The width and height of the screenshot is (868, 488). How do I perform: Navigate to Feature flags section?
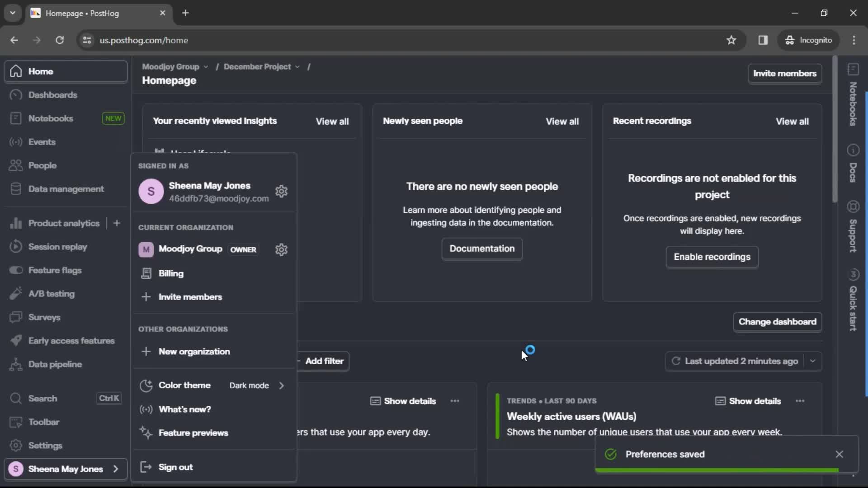pyautogui.click(x=55, y=270)
